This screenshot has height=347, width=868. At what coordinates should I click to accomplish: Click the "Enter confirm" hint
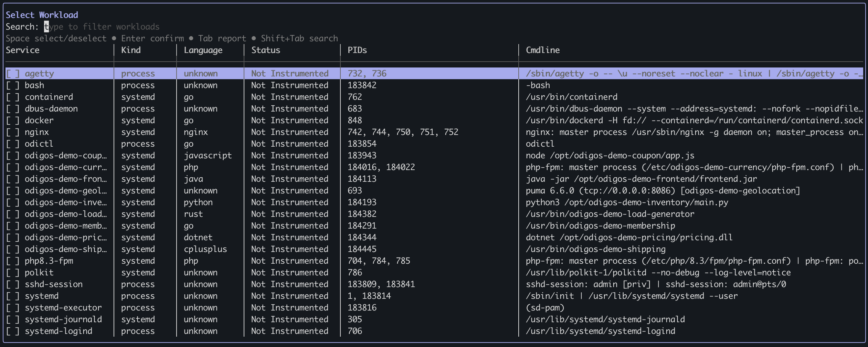tap(152, 38)
